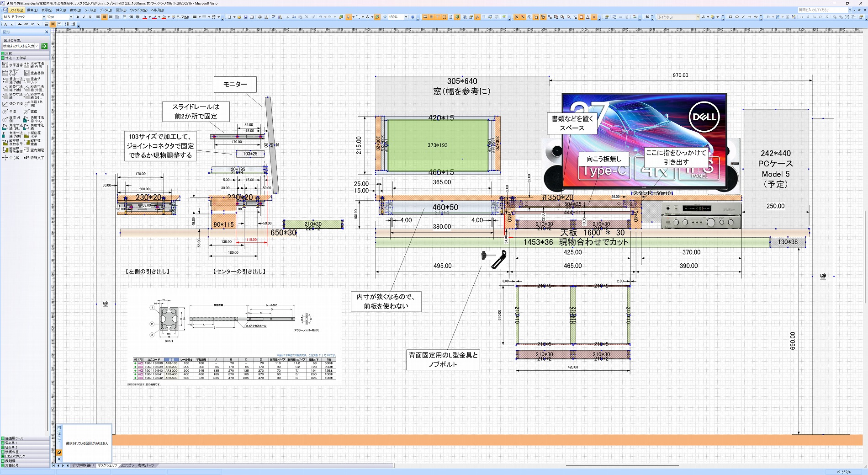This screenshot has width=868, height=475.
Task: Open the shape search text dropdown arrow
Action: tap(37, 46)
